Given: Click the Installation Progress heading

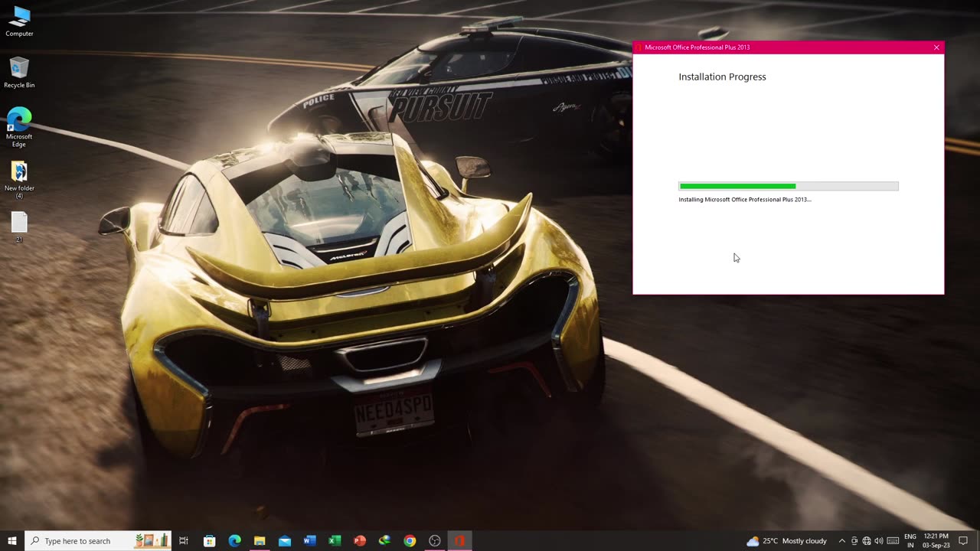Looking at the screenshot, I should click(x=722, y=77).
